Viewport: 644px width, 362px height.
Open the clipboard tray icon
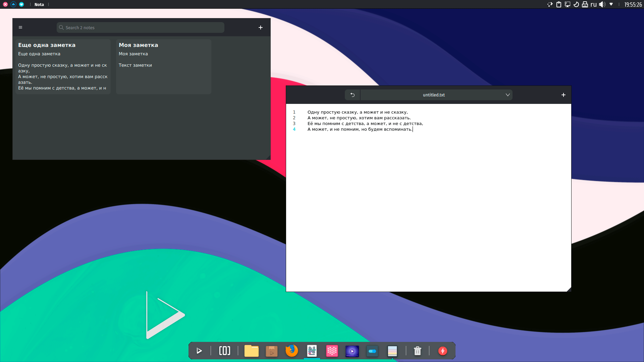pos(559,4)
